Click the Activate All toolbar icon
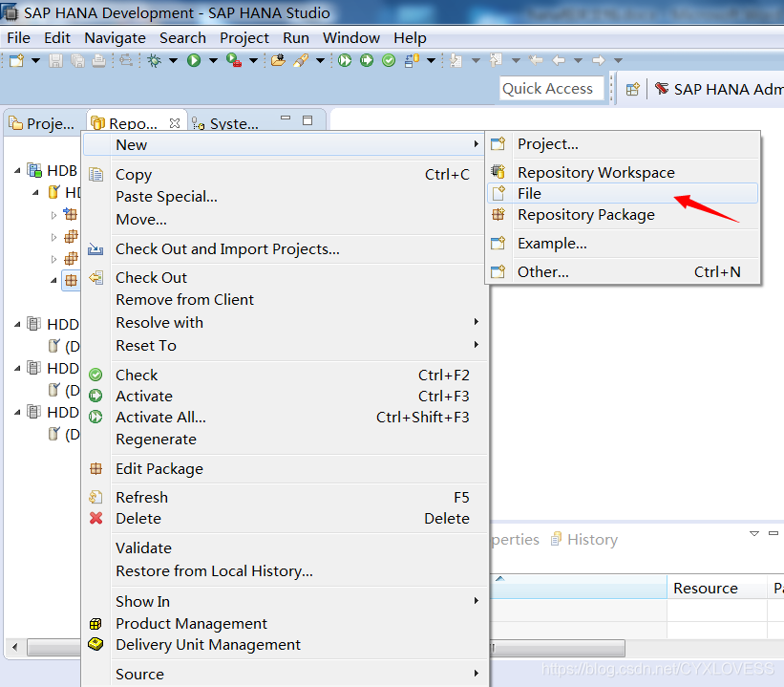Screen dimensions: 784x687 point(345,60)
